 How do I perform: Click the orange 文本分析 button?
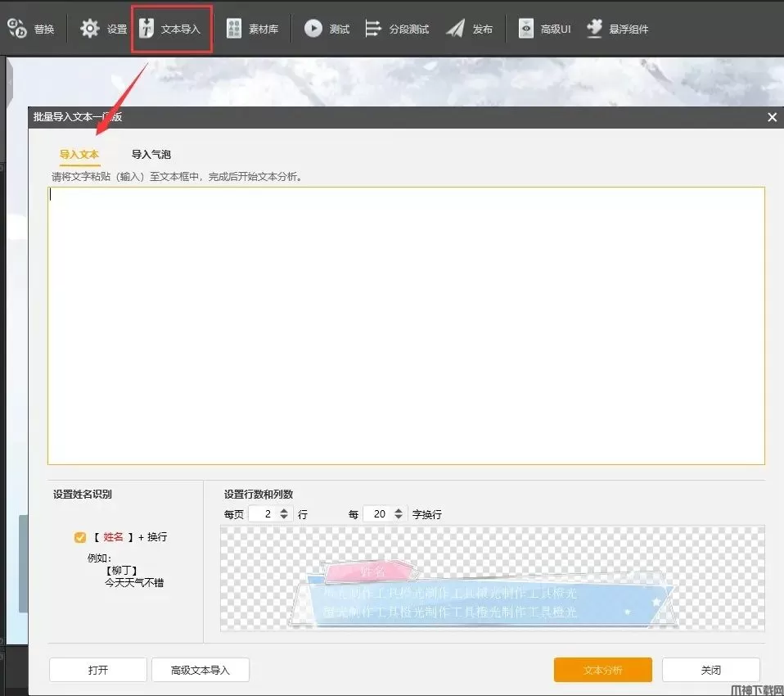(602, 670)
